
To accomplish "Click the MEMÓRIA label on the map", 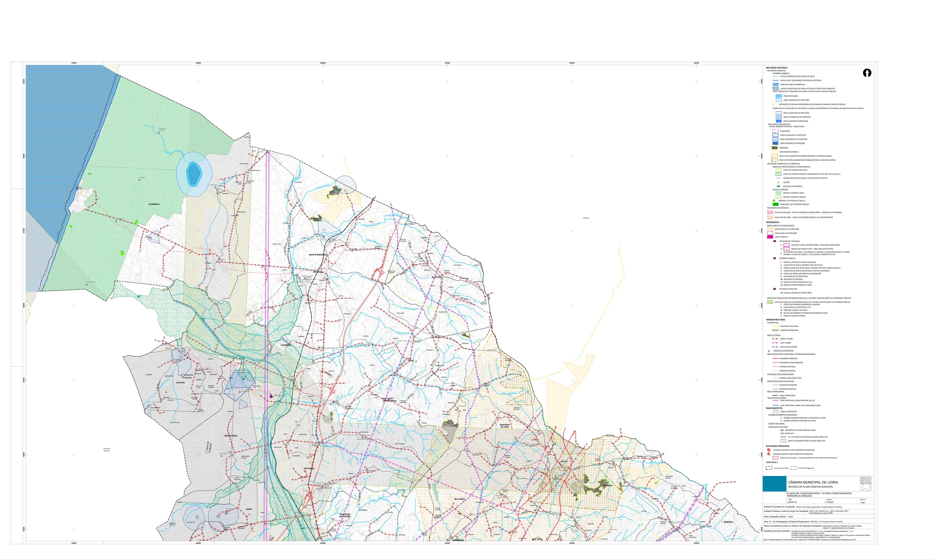I will pos(728,522).
